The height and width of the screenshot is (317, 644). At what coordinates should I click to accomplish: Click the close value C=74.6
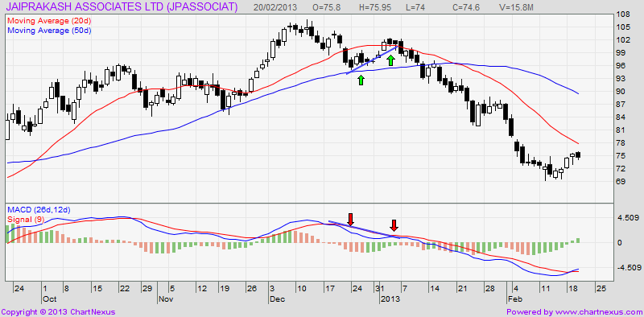pyautogui.click(x=467, y=7)
